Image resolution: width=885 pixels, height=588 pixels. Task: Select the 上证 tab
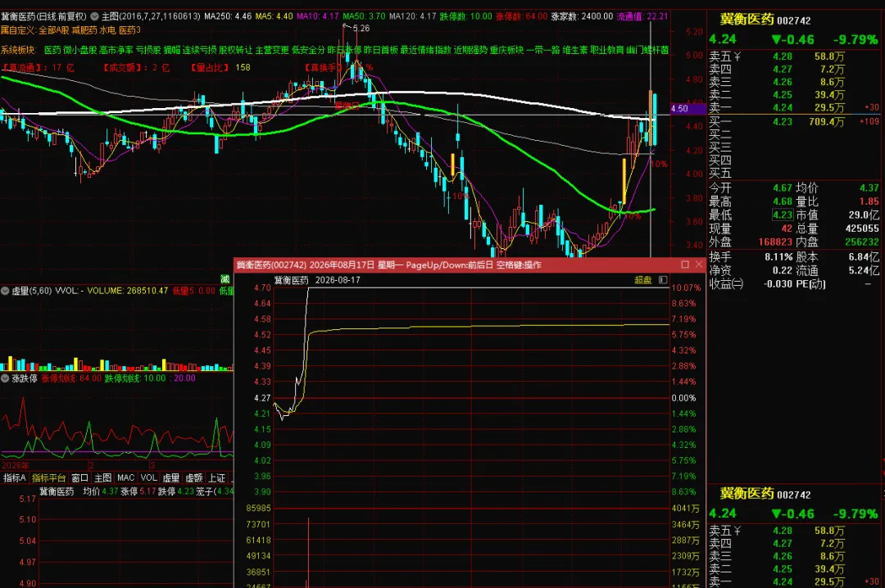[x=216, y=478]
